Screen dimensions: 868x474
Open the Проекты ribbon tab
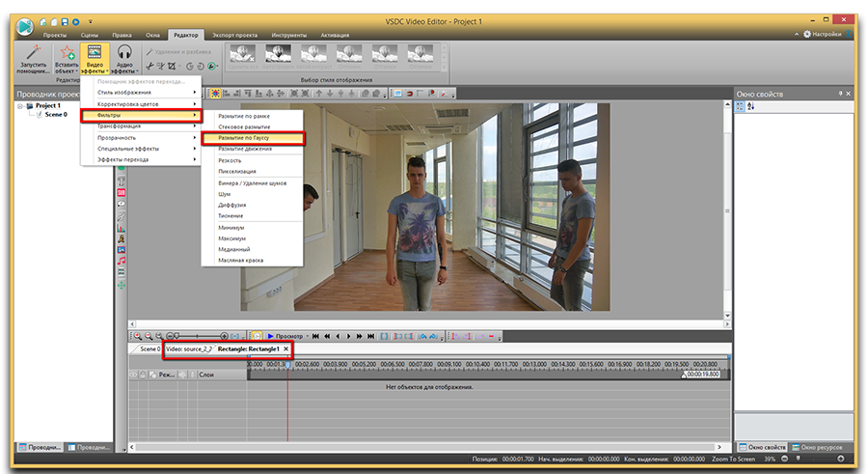(55, 35)
